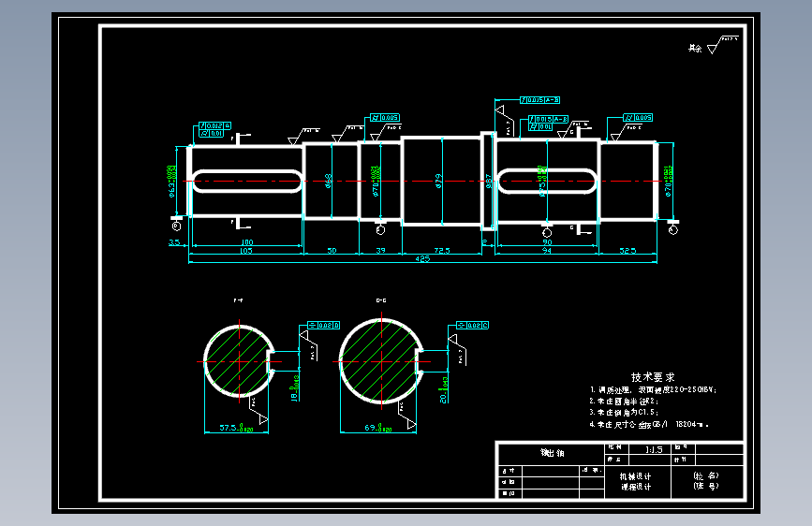The height and width of the screenshot is (526, 812).
Task: Click datum circle at the shaft's right end
Action: [x=672, y=230]
